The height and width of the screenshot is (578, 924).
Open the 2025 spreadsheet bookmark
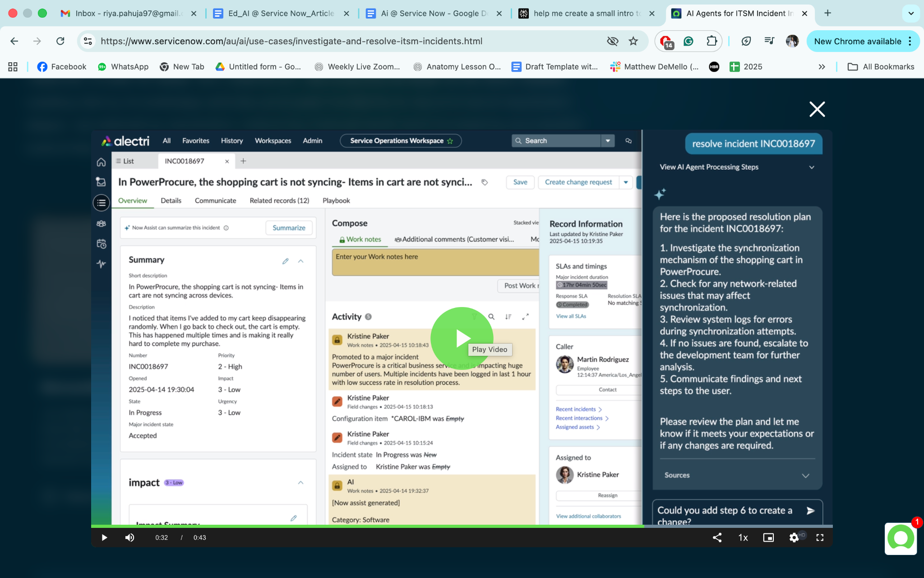click(746, 67)
